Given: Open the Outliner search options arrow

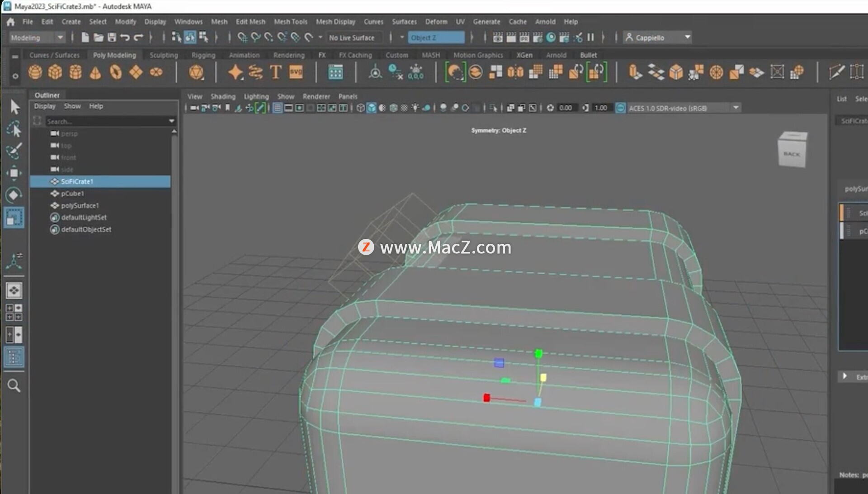Looking at the screenshot, I should (x=172, y=121).
